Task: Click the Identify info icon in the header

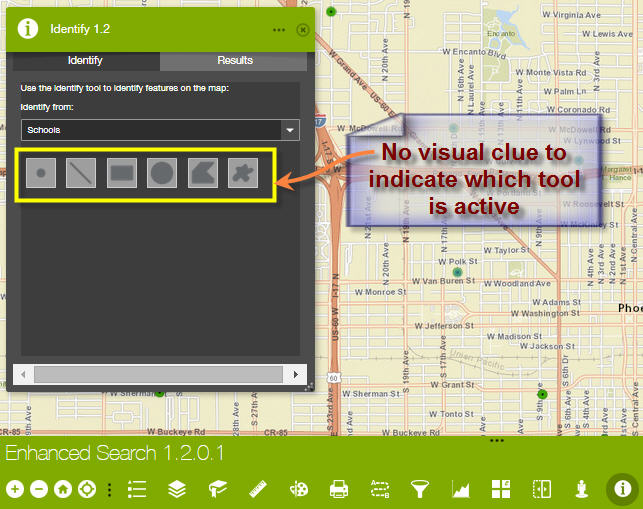Action: (27, 29)
